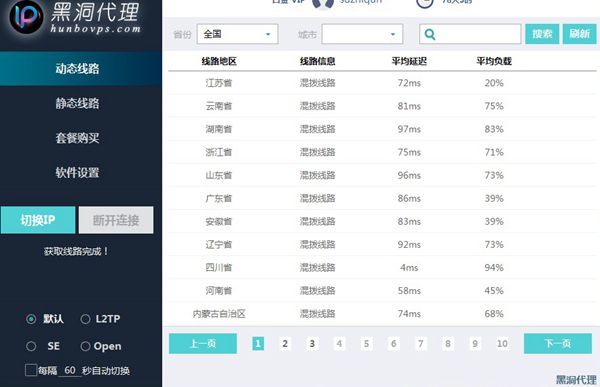Viewport: 600px width, 387px height.
Task: Select the 江苏省 line row
Action: [x=382, y=83]
